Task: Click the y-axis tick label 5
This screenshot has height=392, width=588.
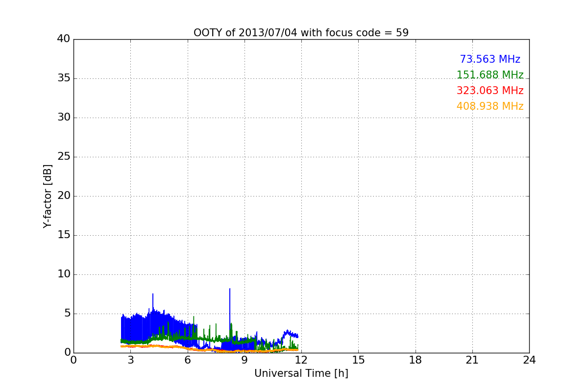Action: point(67,314)
